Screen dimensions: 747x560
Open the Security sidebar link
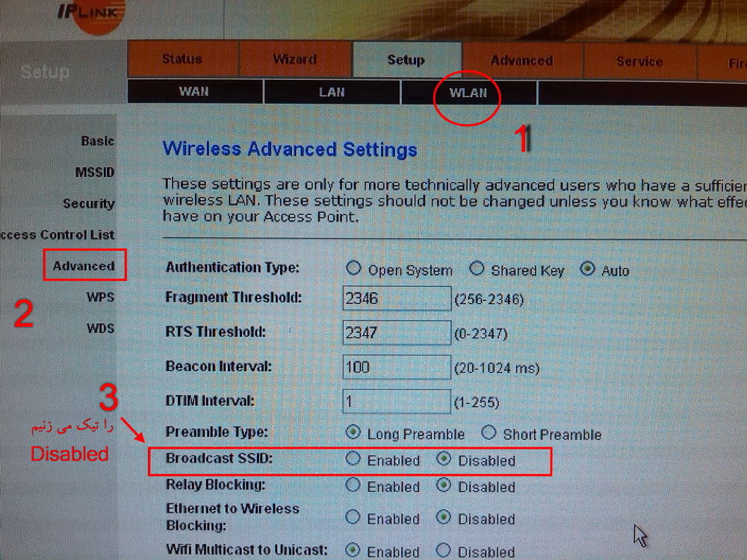coord(89,203)
